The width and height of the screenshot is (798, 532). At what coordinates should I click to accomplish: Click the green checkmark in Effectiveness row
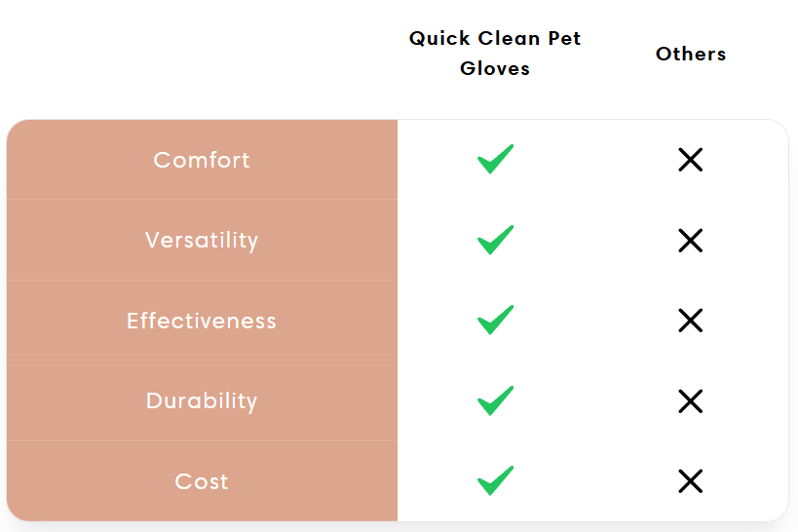[x=495, y=321]
